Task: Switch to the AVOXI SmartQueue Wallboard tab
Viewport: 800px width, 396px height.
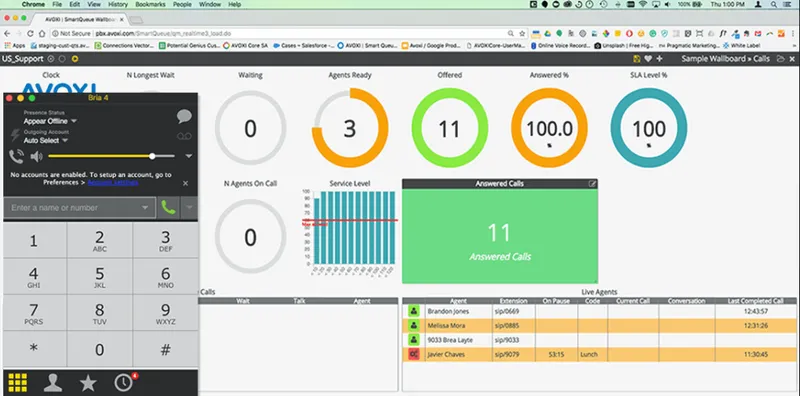Action: [x=80, y=19]
